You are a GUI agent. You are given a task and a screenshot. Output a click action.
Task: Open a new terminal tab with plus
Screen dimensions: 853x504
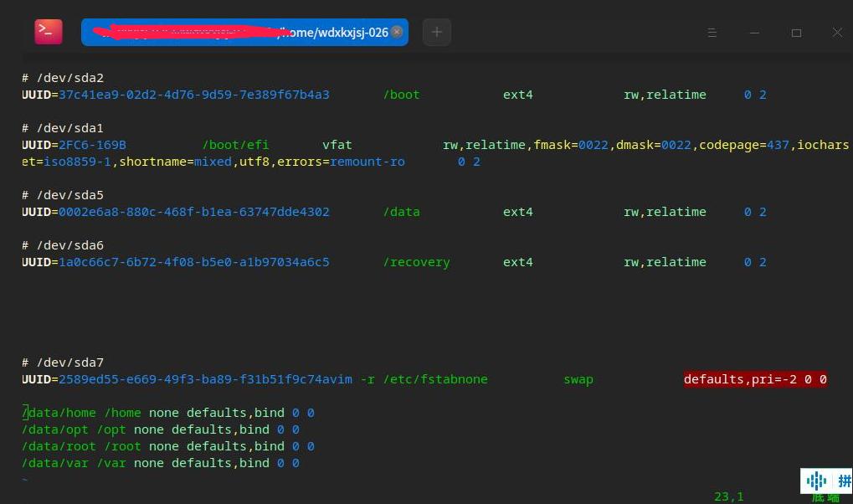click(436, 33)
